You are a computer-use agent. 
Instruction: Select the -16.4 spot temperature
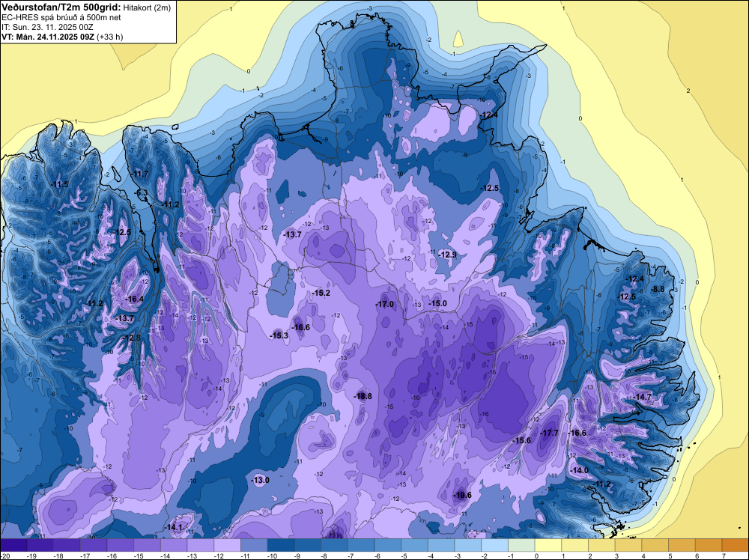point(134,299)
